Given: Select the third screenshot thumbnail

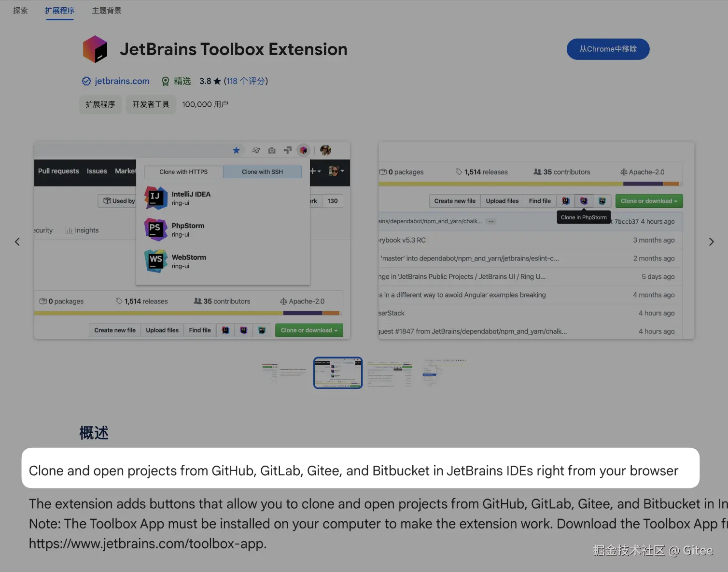Looking at the screenshot, I should point(390,372).
